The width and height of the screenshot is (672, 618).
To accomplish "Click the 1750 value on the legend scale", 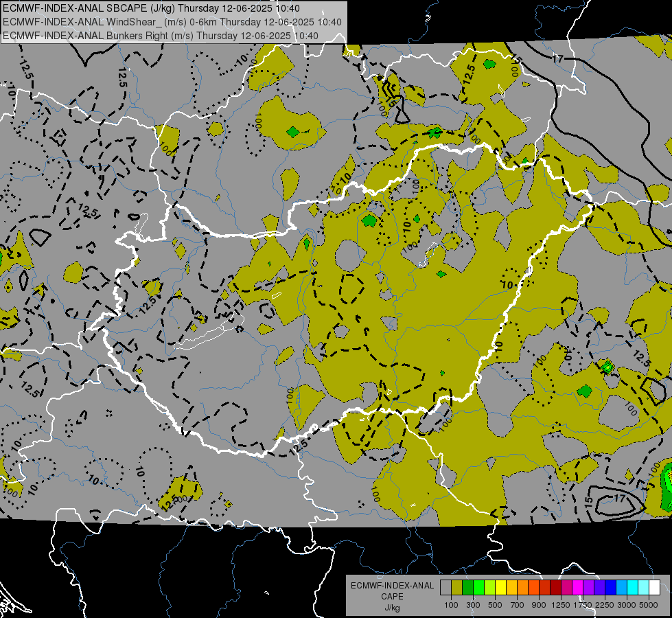I will [x=583, y=605].
